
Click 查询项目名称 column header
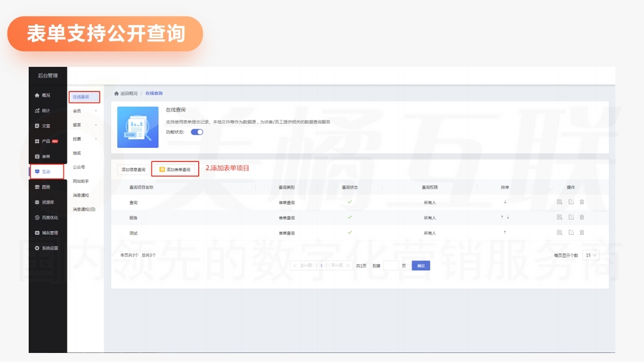pyautogui.click(x=141, y=187)
